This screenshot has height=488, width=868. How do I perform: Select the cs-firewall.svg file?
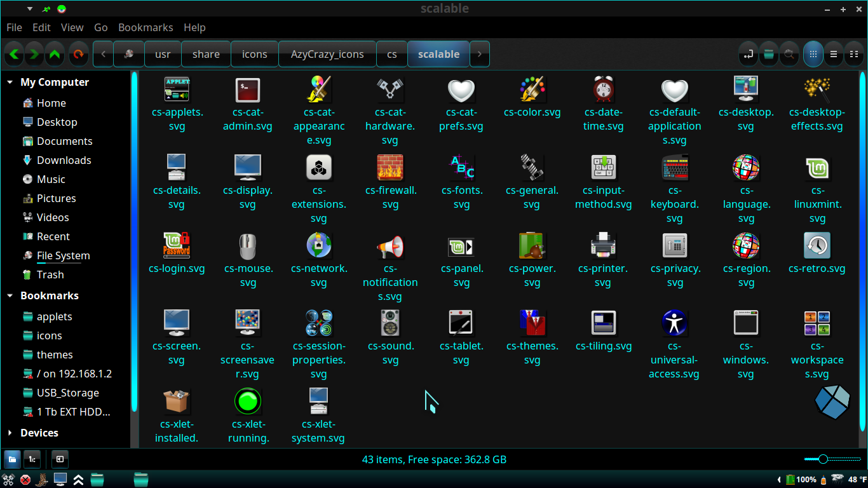pyautogui.click(x=390, y=182)
